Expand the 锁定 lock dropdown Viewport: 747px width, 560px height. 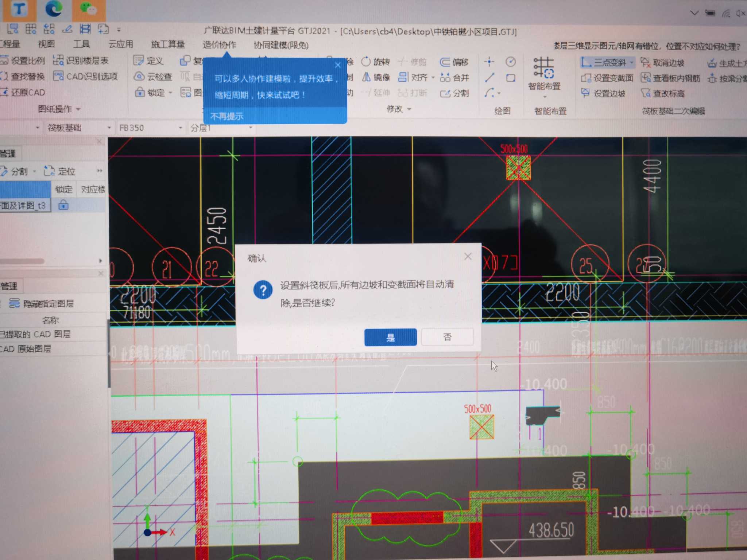[170, 93]
